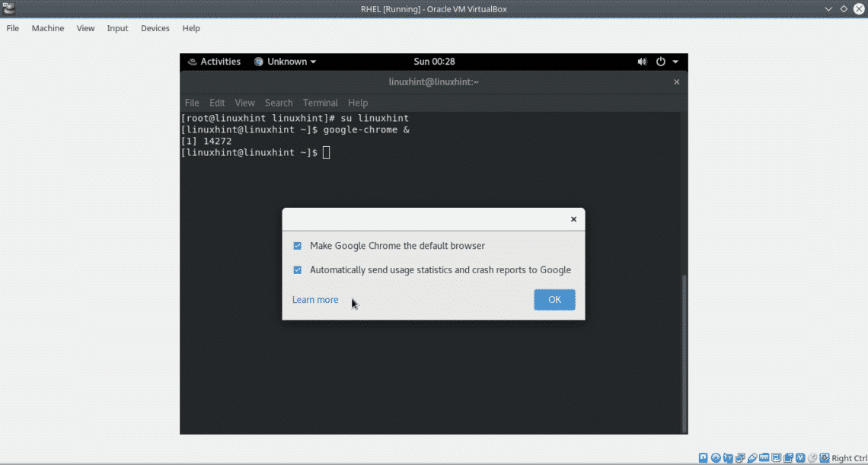Uncheck Make Google Chrome the default browser
868x465 pixels.
click(x=297, y=246)
